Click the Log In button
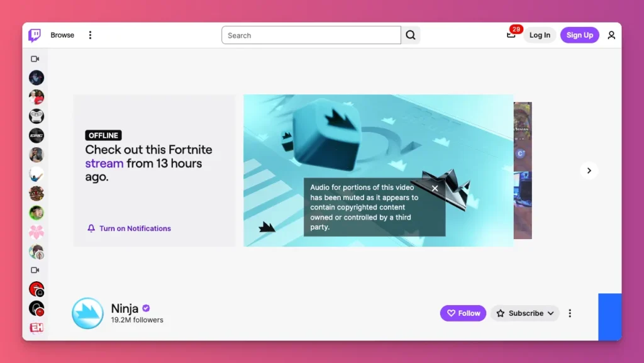644x363 pixels. [x=540, y=35]
